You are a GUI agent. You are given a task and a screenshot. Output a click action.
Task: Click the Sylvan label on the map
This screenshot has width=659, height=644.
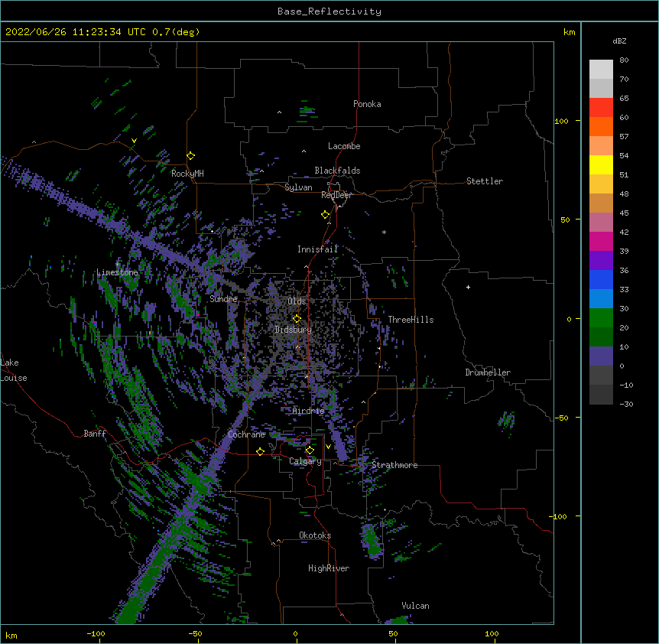[298, 187]
